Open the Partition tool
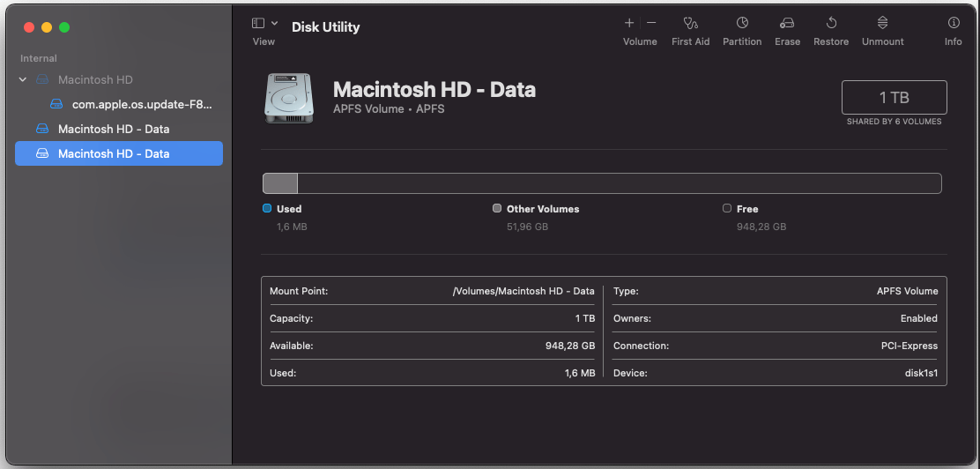980x469 pixels. [x=742, y=23]
